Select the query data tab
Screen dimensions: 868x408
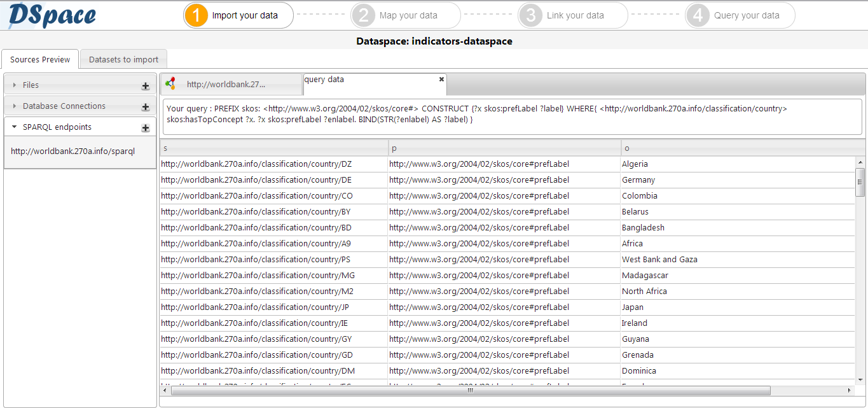[x=375, y=83]
